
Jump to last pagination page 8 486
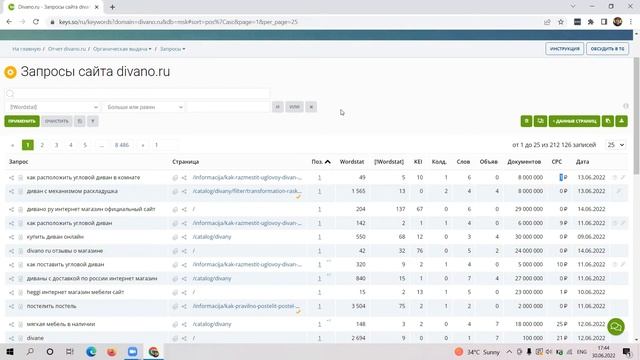pyautogui.click(x=122, y=145)
